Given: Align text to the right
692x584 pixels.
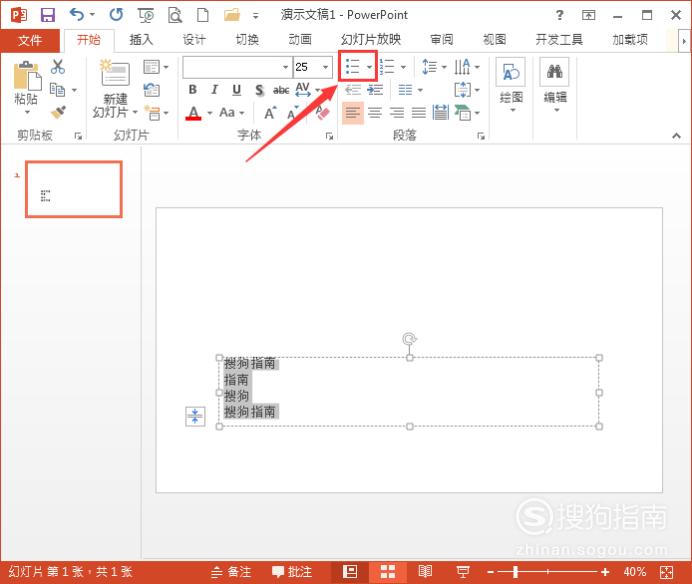Looking at the screenshot, I should point(396,113).
